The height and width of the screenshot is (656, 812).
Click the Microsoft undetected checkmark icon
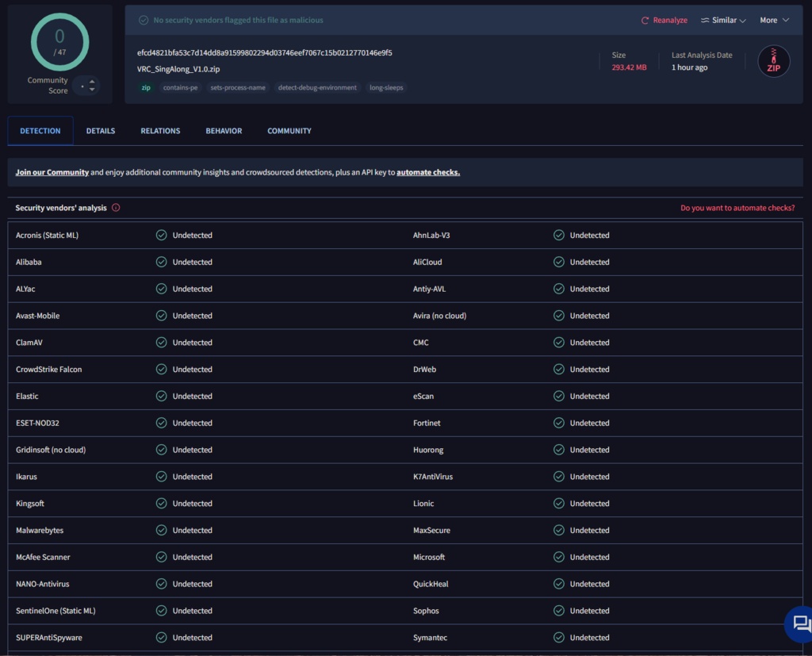click(x=559, y=557)
